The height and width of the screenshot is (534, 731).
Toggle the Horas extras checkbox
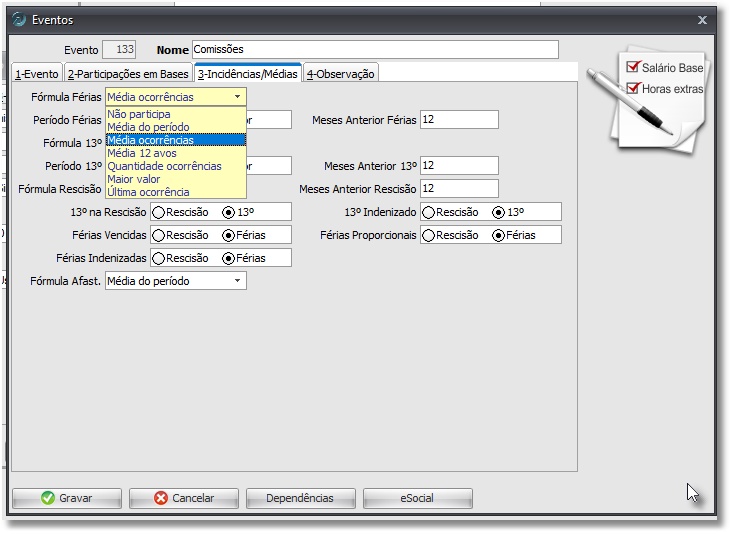click(x=632, y=88)
